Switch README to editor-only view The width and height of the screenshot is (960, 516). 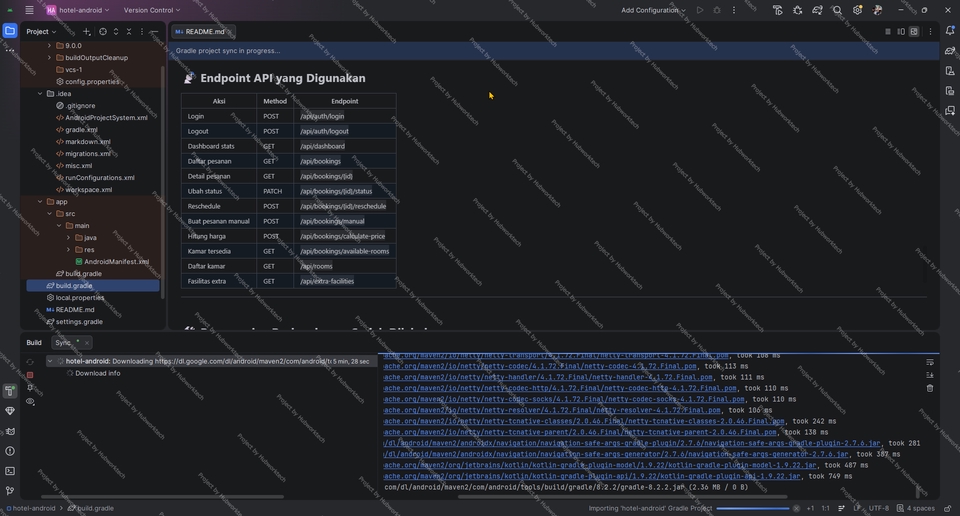click(x=887, y=32)
